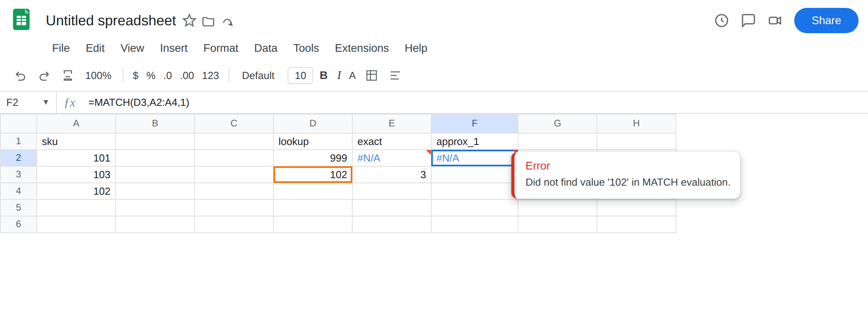Open the Extensions menu
The image size is (868, 316).
pos(362,48)
